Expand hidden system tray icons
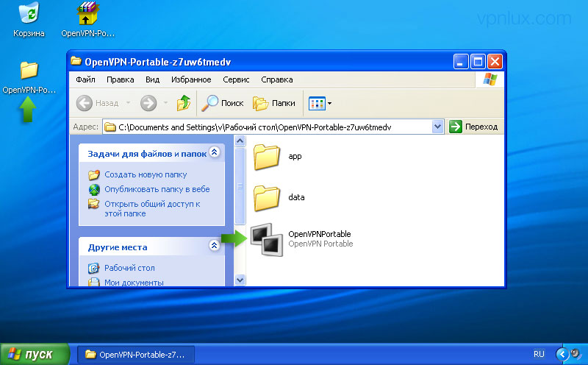 (562, 354)
